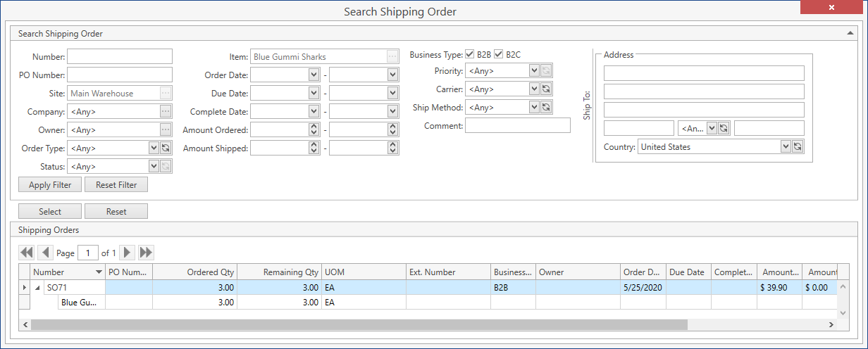The image size is (868, 349).
Task: Go to the next results page arrow
Action: pyautogui.click(x=127, y=253)
